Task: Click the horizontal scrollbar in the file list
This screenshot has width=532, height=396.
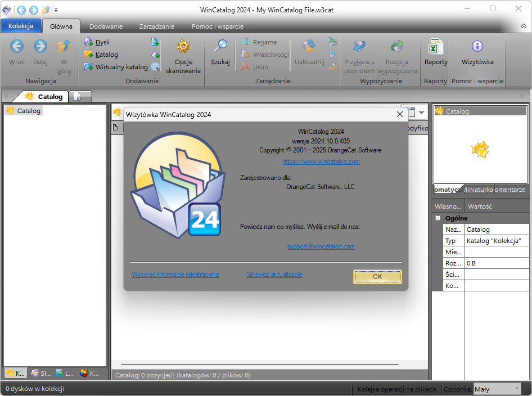Action: coord(260,364)
